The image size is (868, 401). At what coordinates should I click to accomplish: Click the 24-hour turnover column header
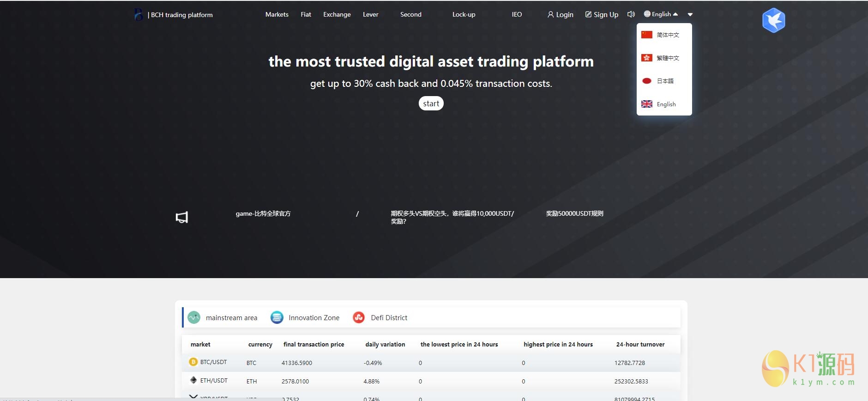[x=640, y=345]
